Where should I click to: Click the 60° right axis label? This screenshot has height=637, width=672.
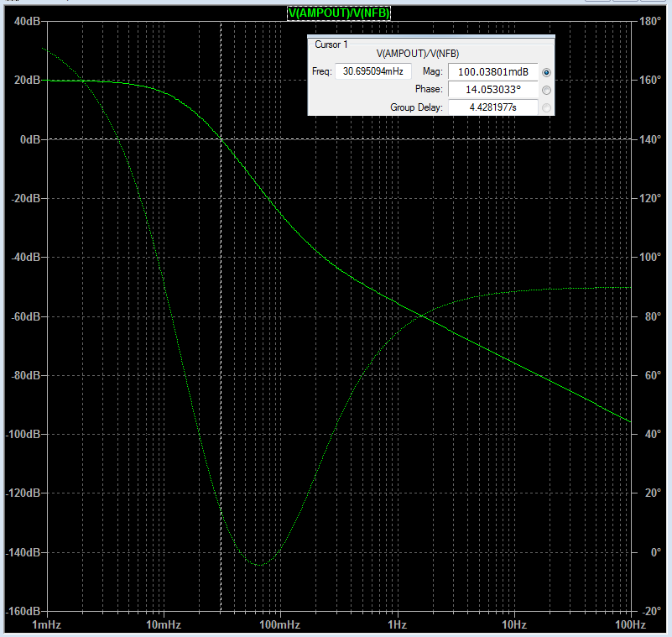click(x=653, y=375)
